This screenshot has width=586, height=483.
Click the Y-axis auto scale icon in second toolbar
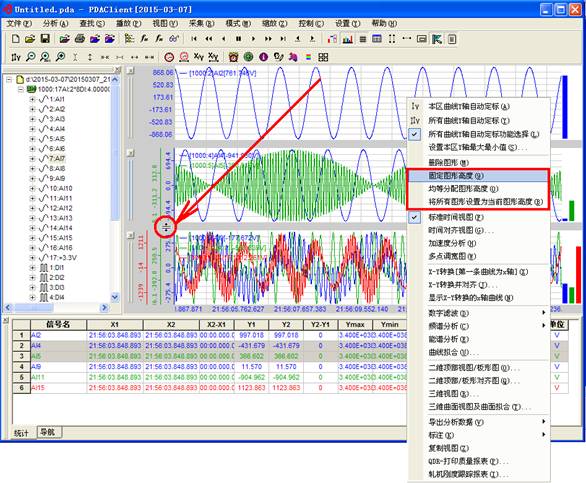click(x=16, y=57)
